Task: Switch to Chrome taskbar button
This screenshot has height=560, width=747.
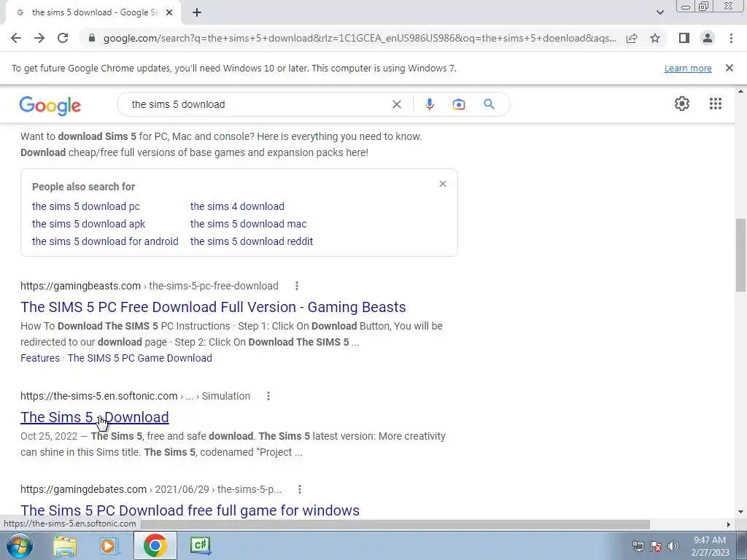Action: [x=155, y=545]
